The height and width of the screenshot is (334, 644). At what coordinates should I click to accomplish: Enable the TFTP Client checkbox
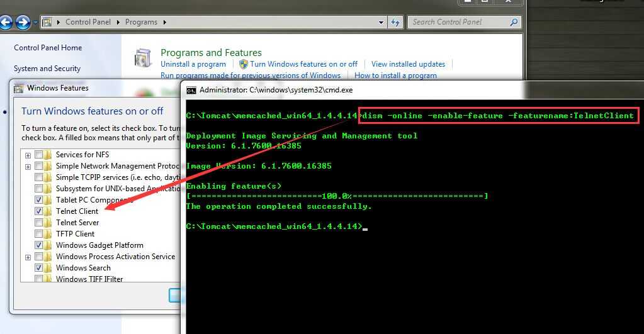(x=38, y=234)
